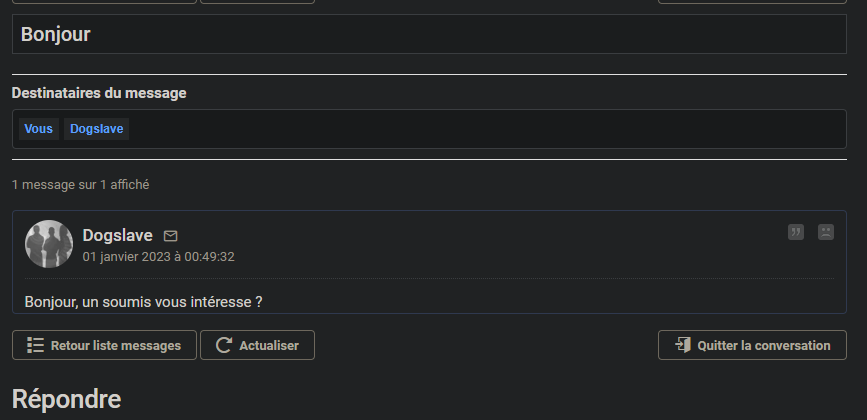Report message with sad face icon
This screenshot has width=867, height=420.
point(826,232)
